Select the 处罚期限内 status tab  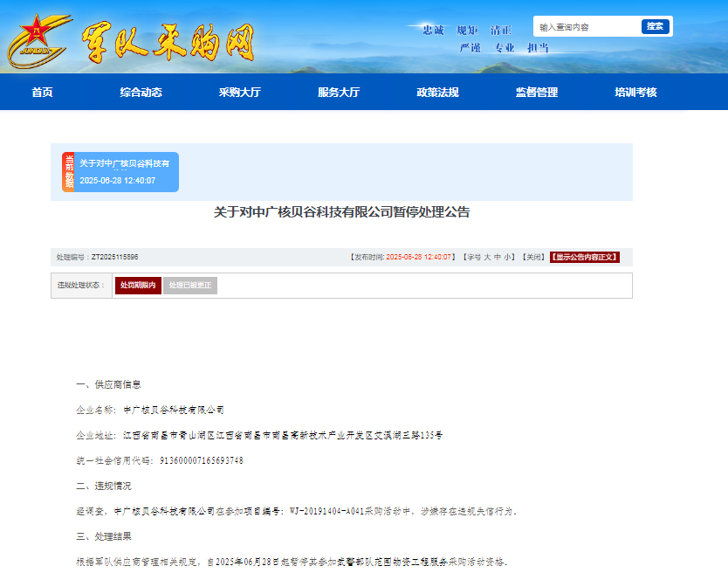[x=138, y=286]
